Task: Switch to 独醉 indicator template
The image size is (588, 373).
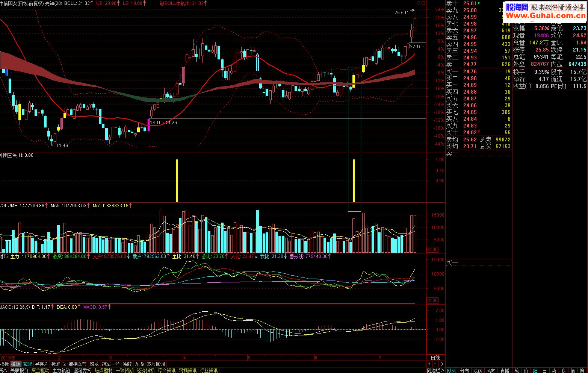Action: [127, 364]
